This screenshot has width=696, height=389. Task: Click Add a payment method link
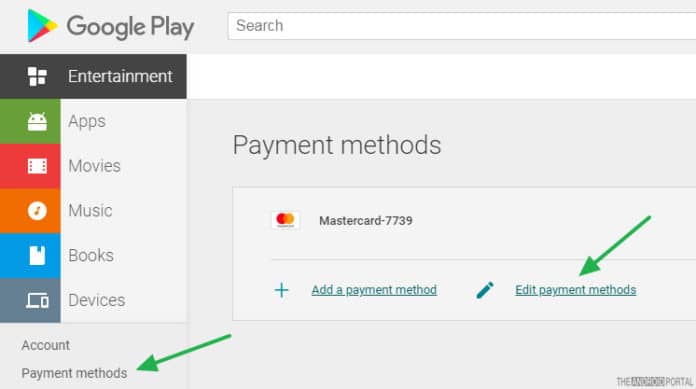[x=374, y=290]
